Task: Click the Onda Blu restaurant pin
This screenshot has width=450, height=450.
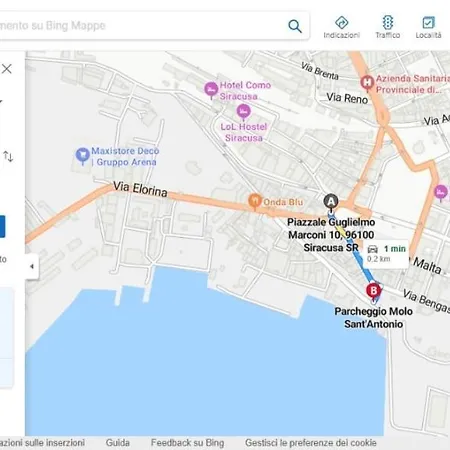Action: pos(255,201)
